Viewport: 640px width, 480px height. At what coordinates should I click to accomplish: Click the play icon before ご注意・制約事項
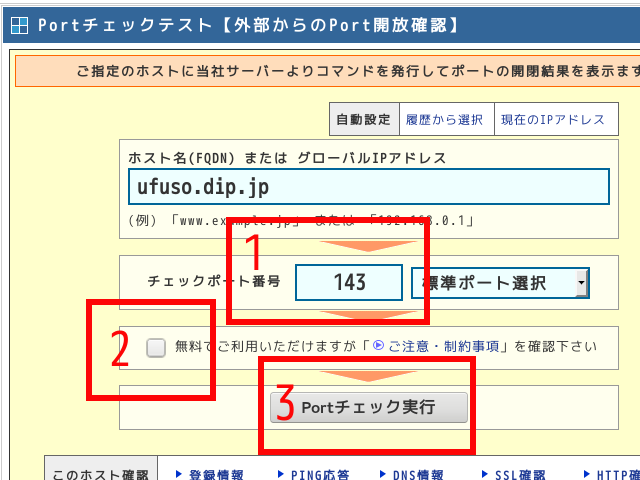click(378, 346)
